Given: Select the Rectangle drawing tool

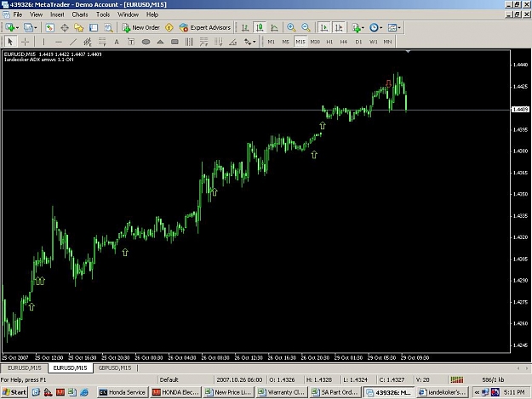Looking at the screenshot, I should [x=174, y=42].
